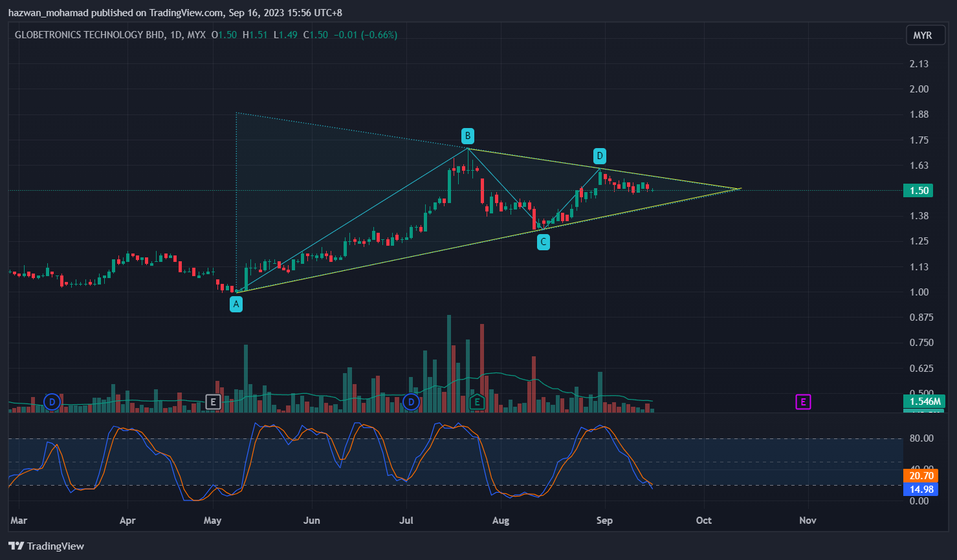Click the publisher header mentioning hazwan_mohamad
Viewport: 957px width, 560px height.
point(175,13)
